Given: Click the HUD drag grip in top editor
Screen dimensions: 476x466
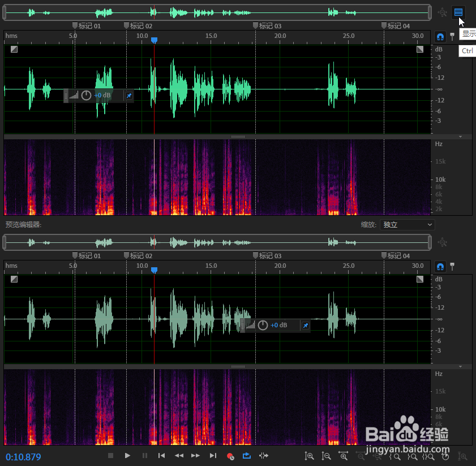Looking at the screenshot, I should [66, 96].
